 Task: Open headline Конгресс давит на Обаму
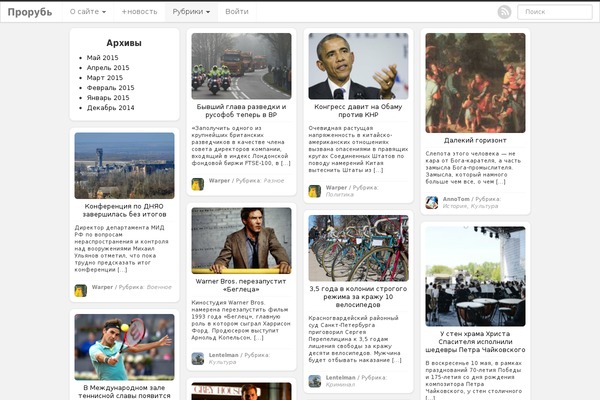click(x=359, y=111)
